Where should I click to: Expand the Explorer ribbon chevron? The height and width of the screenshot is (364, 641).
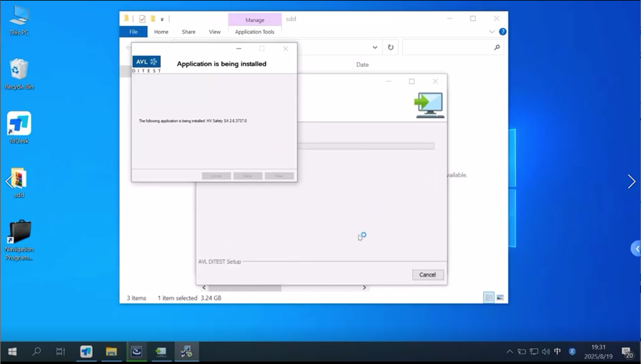click(x=492, y=32)
